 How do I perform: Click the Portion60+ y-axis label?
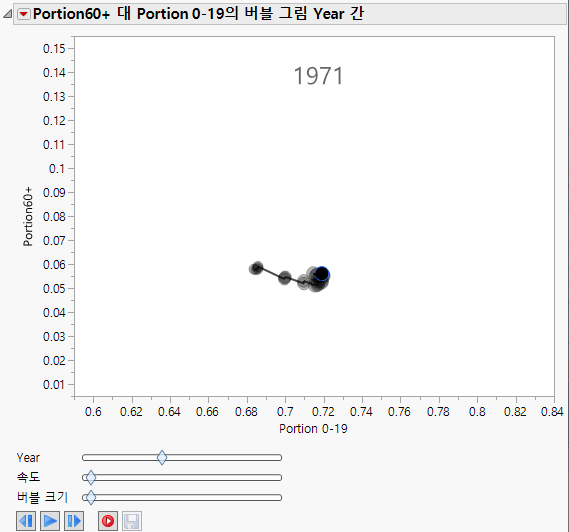tap(28, 217)
